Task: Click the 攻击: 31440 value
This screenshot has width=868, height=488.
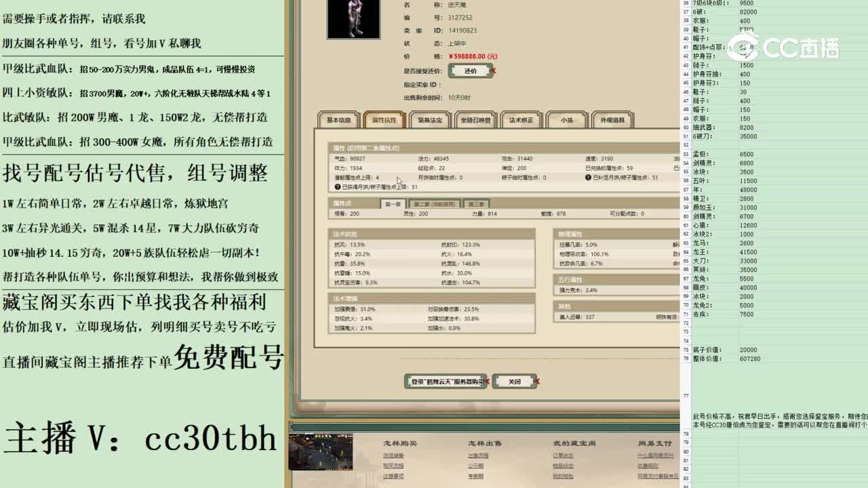Action: [516, 159]
